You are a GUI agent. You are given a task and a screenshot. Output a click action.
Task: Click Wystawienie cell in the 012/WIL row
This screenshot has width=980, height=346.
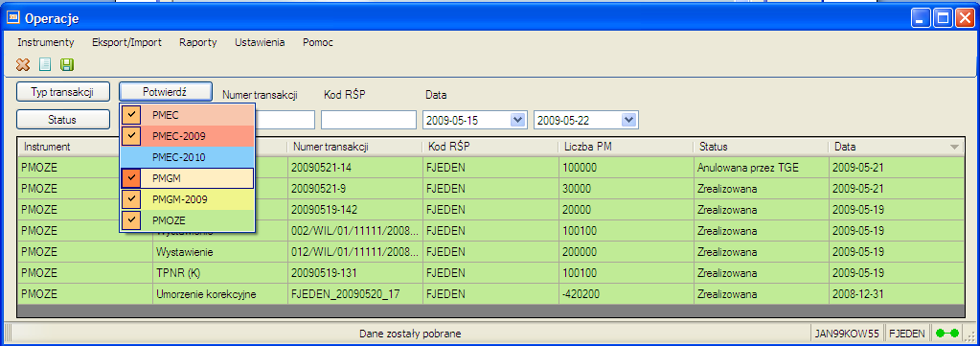tap(220, 251)
